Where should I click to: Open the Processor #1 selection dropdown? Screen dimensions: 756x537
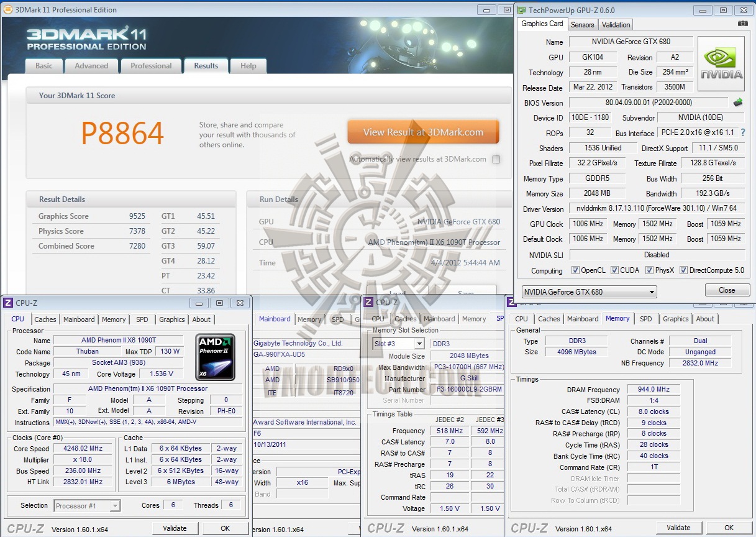(87, 505)
